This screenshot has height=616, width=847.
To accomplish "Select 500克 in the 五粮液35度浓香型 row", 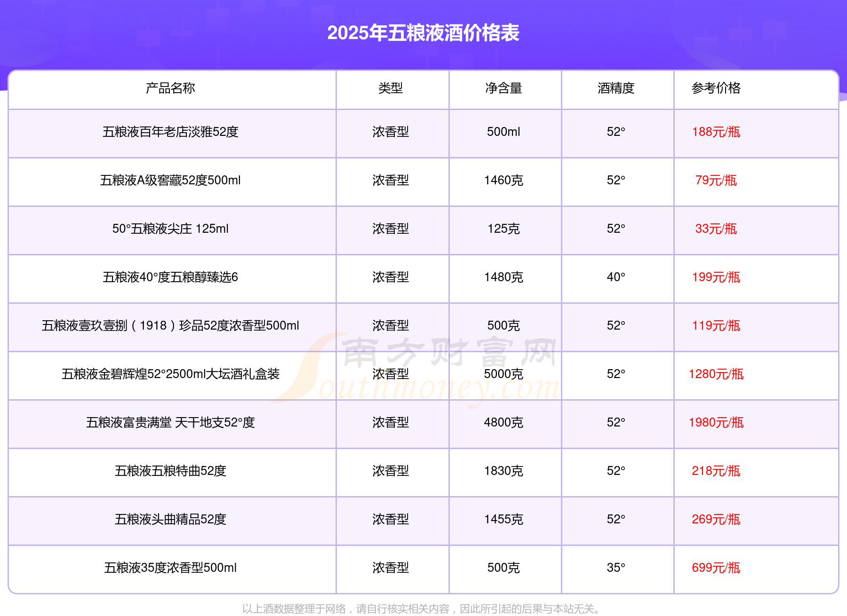I will coord(503,568).
